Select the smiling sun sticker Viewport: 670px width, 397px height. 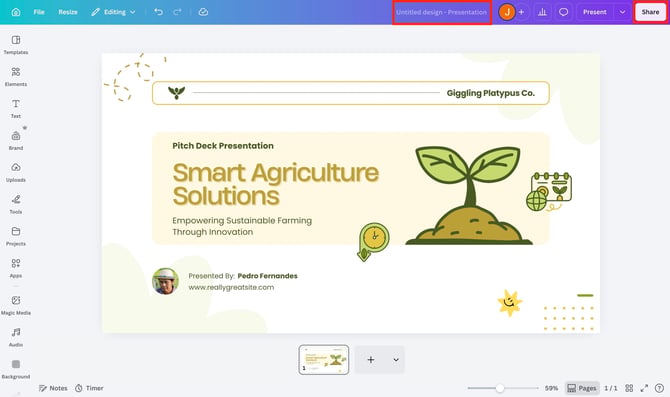click(x=509, y=303)
